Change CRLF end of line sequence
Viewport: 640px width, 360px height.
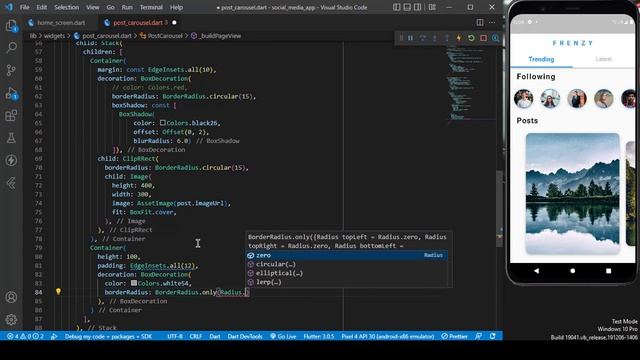pyautogui.click(x=196, y=336)
